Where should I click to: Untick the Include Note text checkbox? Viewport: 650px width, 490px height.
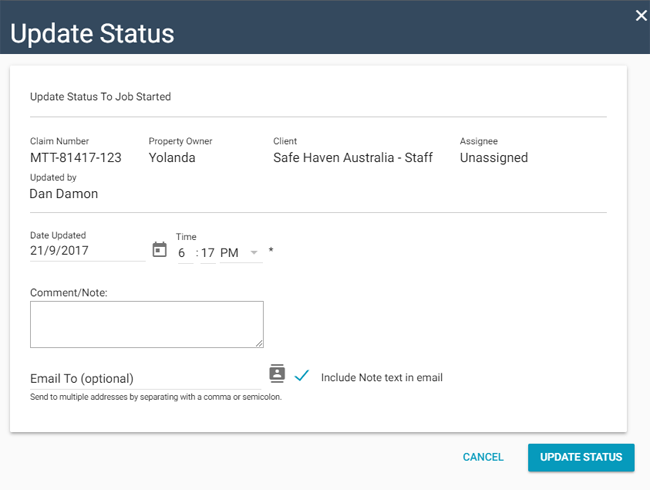tap(302, 376)
